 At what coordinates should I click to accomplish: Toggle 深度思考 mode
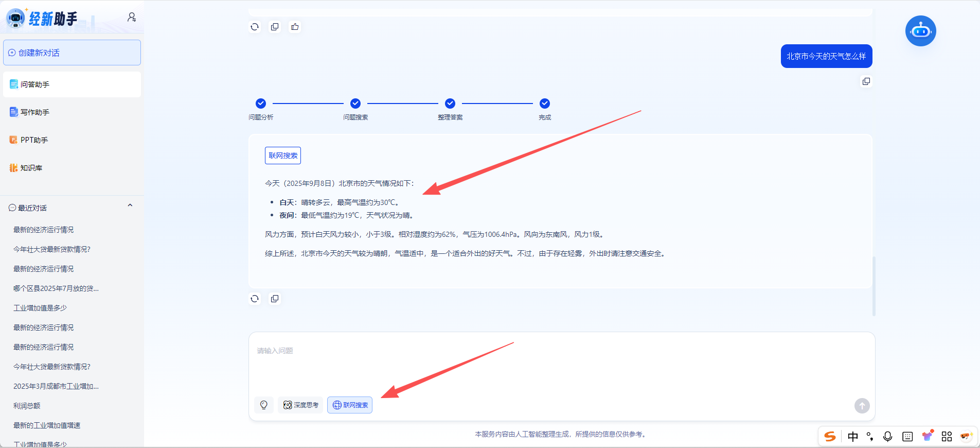tap(301, 405)
